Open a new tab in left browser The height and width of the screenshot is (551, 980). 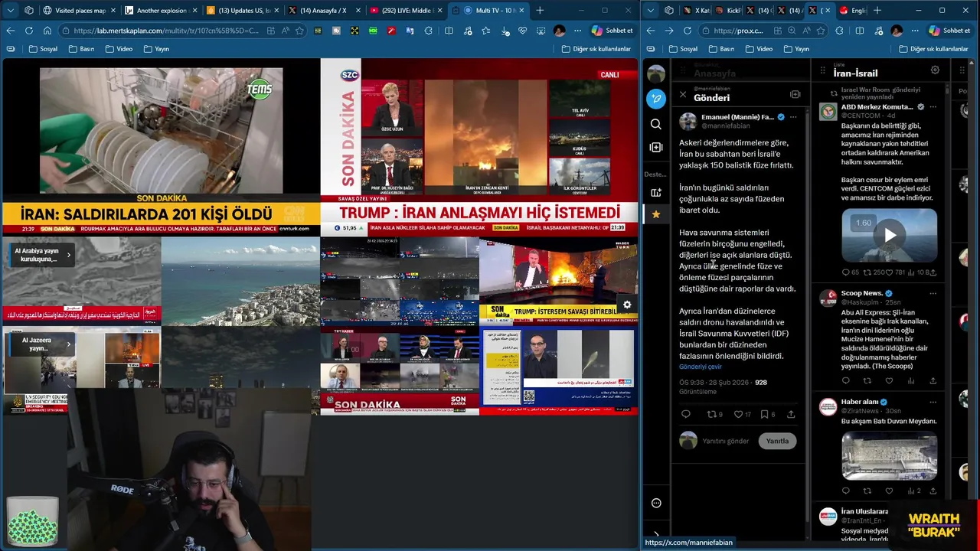pyautogui.click(x=540, y=11)
